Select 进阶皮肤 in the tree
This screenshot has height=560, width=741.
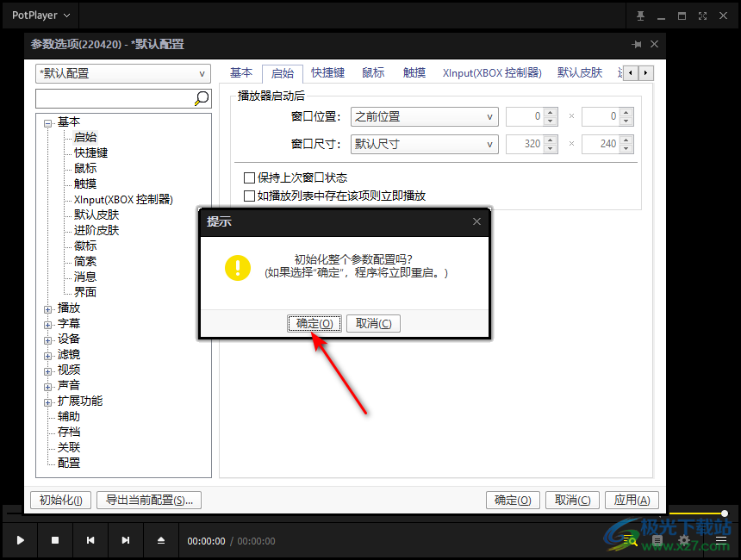point(97,231)
